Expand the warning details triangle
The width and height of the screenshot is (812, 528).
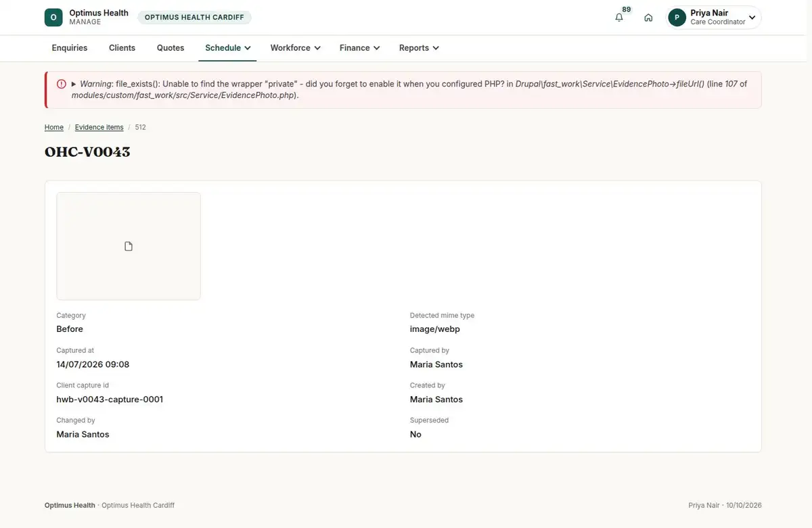74,84
